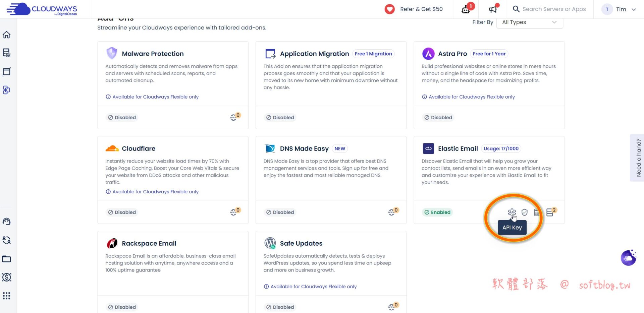The image size is (644, 313).
Task: Open the bot notifications icon
Action: (466, 9)
